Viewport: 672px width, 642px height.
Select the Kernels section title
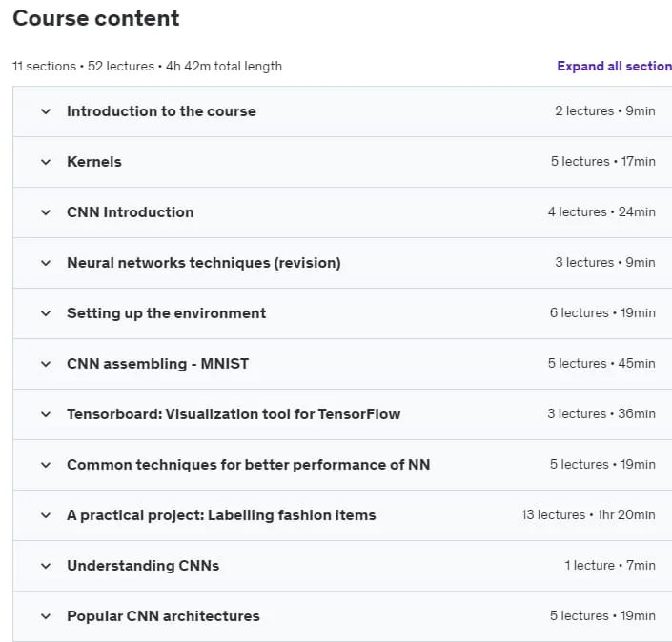coord(94,162)
